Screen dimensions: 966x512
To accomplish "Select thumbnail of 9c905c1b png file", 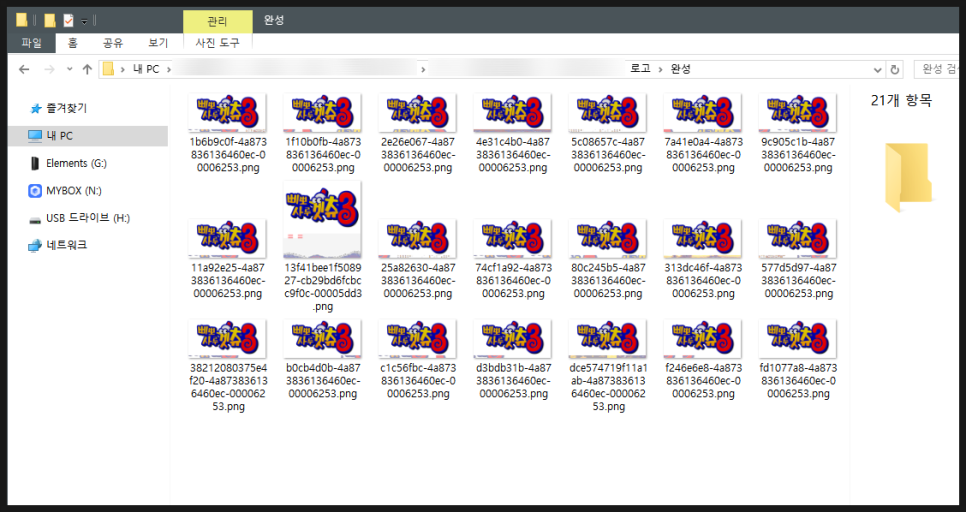I will [x=797, y=113].
